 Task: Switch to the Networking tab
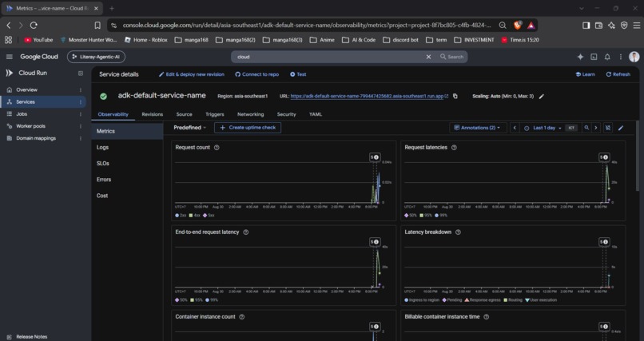tap(251, 114)
